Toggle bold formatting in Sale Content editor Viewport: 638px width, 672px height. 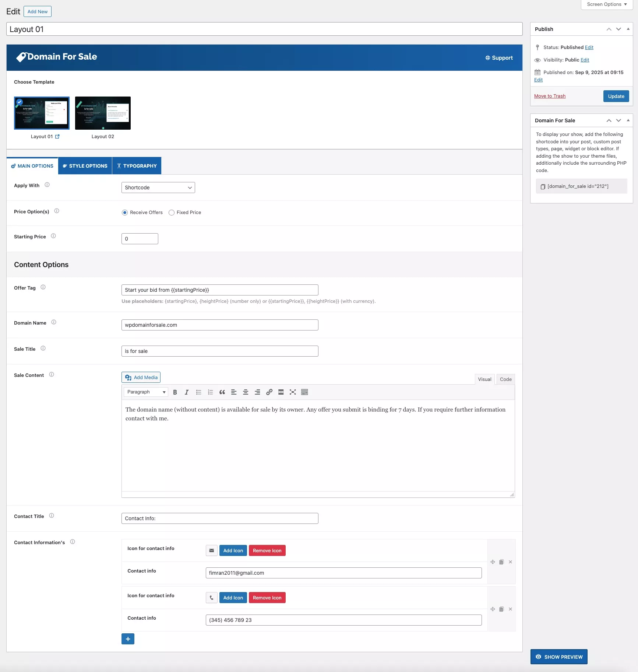[175, 392]
